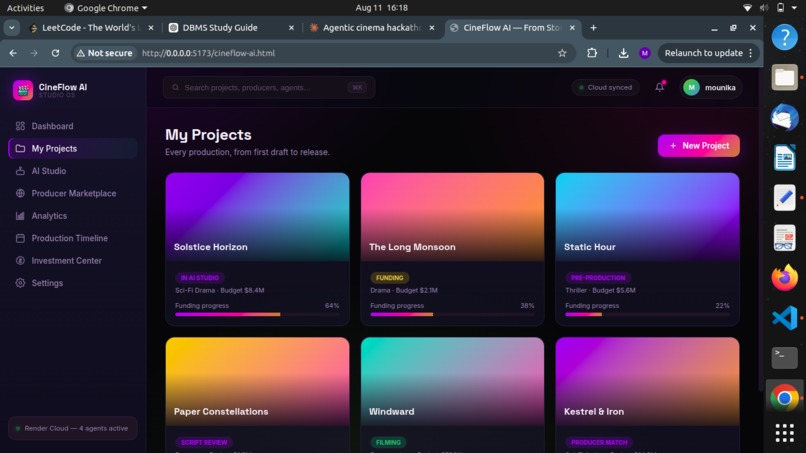Launch Firefox from the dock

click(784, 278)
